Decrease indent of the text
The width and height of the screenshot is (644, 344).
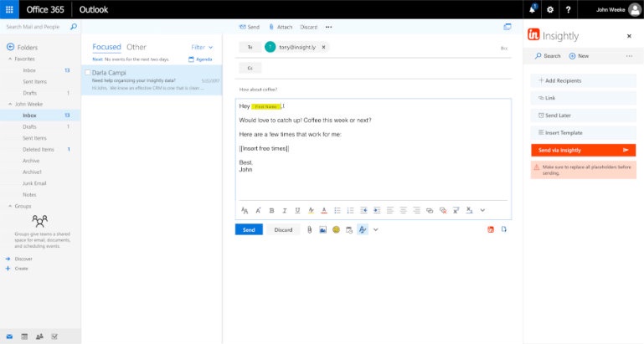(363, 211)
